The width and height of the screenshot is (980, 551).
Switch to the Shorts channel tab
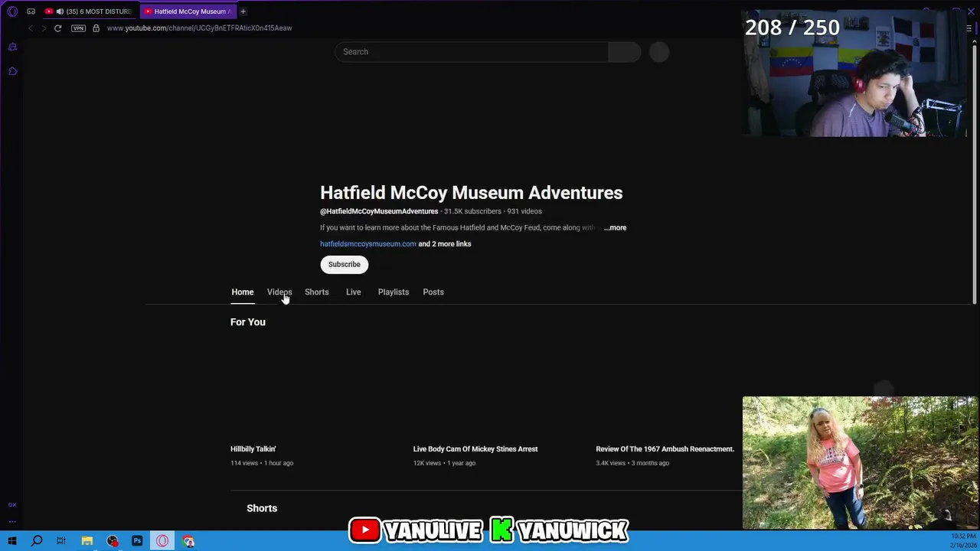click(317, 292)
